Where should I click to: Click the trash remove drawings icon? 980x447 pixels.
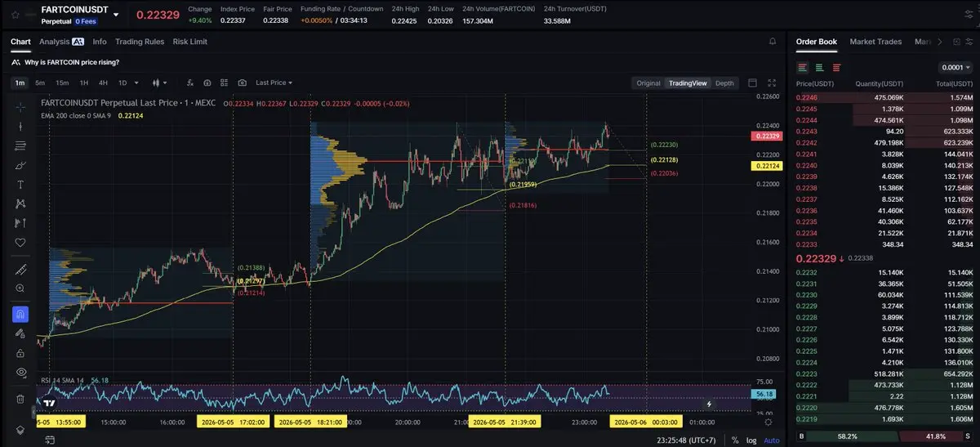pos(20,399)
